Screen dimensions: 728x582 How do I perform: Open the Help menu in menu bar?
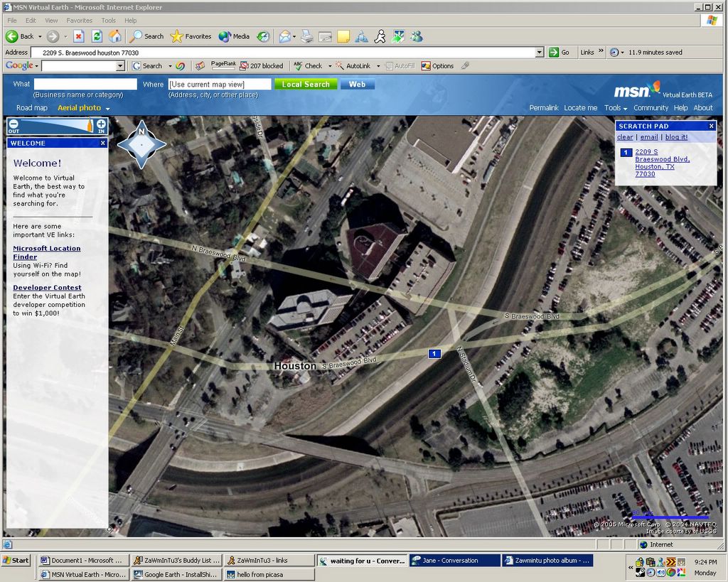[131, 21]
